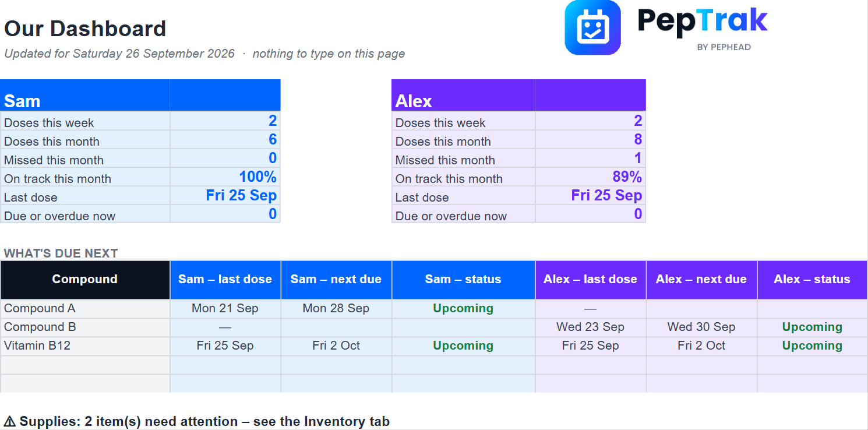This screenshot has width=868, height=430.
Task: Click the PepTrak calendar logo icon
Action: [592, 27]
